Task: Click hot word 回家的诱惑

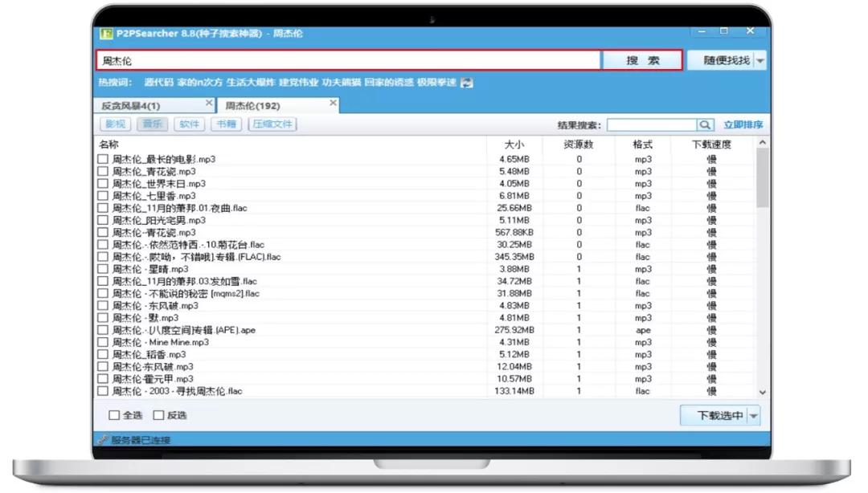Action: pyautogui.click(x=389, y=83)
